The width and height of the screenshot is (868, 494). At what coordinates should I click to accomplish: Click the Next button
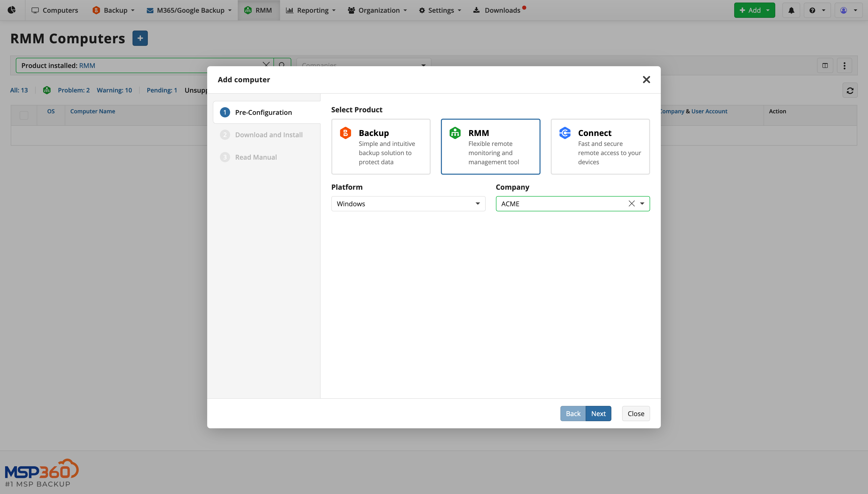tap(598, 414)
